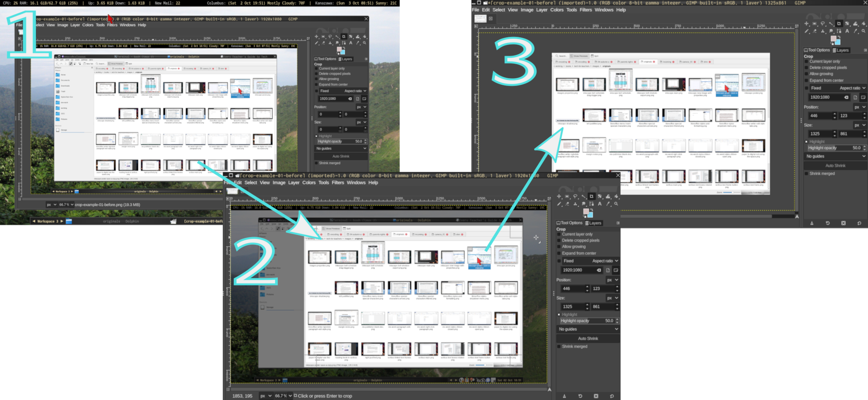Click the foreground color swatch in step 2 window
Viewport: 868px width, 400px height.
point(586,211)
